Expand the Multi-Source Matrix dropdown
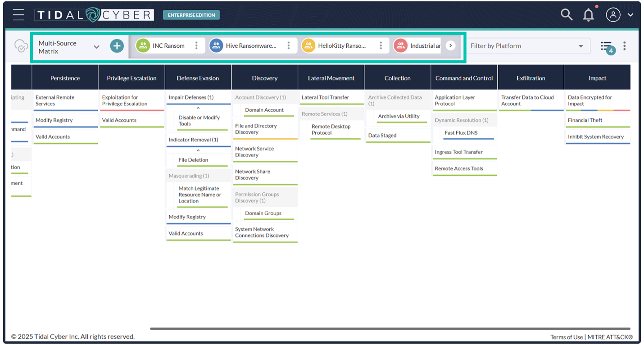Screen dimensions: 644x345 [96, 47]
